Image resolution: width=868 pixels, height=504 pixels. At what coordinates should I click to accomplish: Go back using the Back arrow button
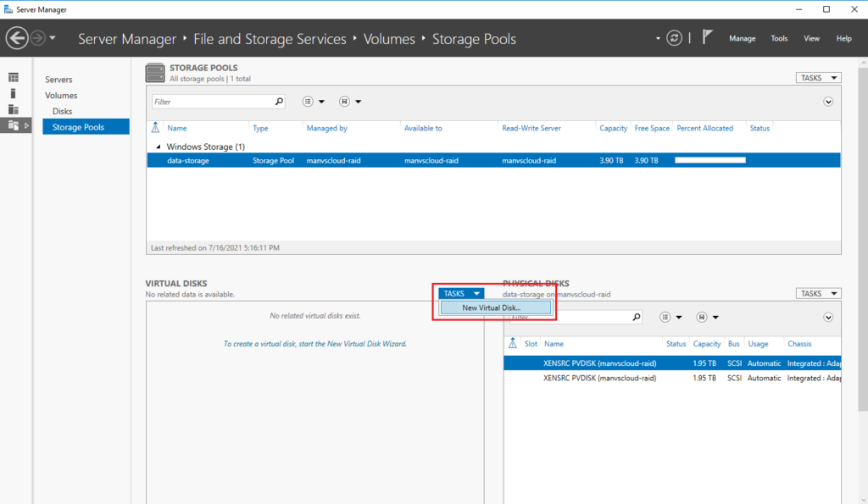17,38
